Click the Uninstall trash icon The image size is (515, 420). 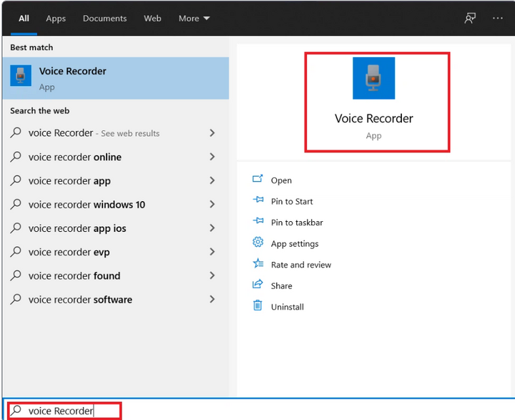click(x=257, y=306)
